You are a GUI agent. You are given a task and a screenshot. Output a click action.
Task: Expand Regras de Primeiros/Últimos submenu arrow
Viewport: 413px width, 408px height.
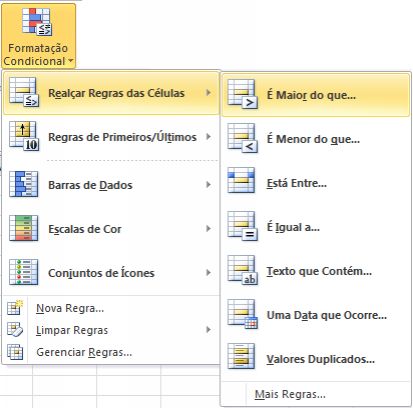208,137
